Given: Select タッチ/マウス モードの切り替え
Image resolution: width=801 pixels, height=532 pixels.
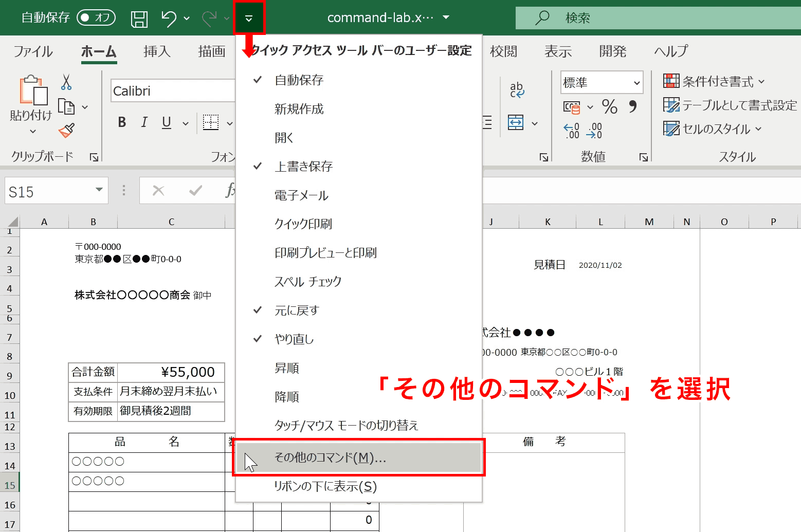Looking at the screenshot, I should (358, 426).
